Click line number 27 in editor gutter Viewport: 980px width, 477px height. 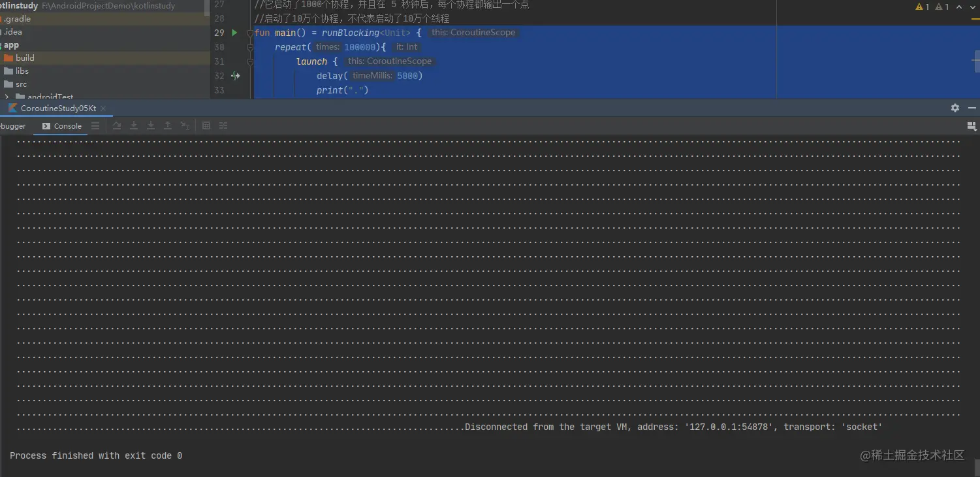(x=219, y=5)
